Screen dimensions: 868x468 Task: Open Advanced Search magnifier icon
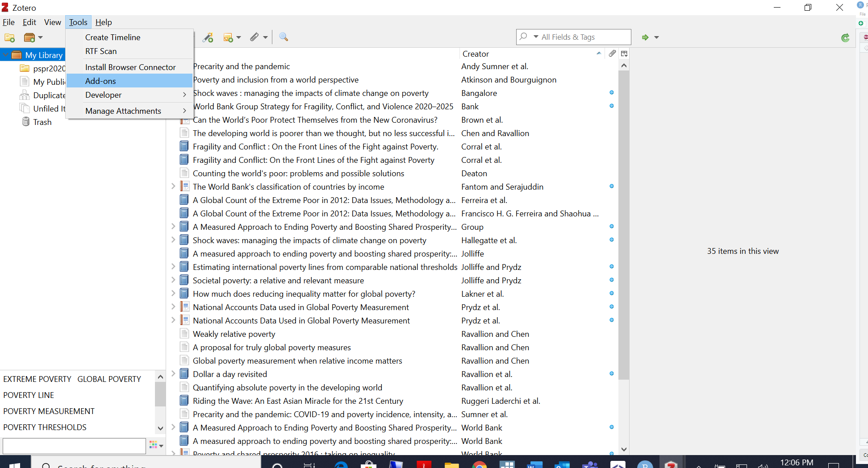(x=284, y=37)
